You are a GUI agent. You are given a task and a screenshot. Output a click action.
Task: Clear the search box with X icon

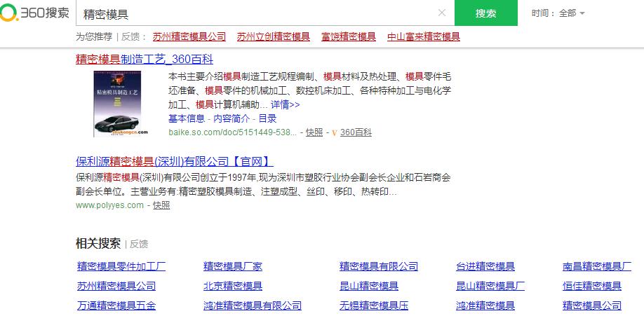tap(442, 13)
